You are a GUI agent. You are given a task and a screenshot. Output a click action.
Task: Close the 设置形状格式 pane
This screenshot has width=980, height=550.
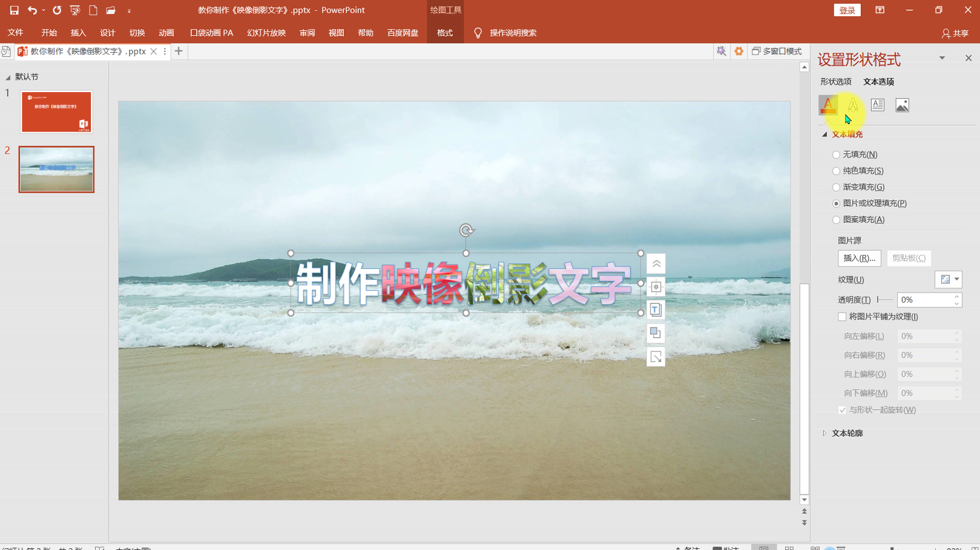pos(968,58)
